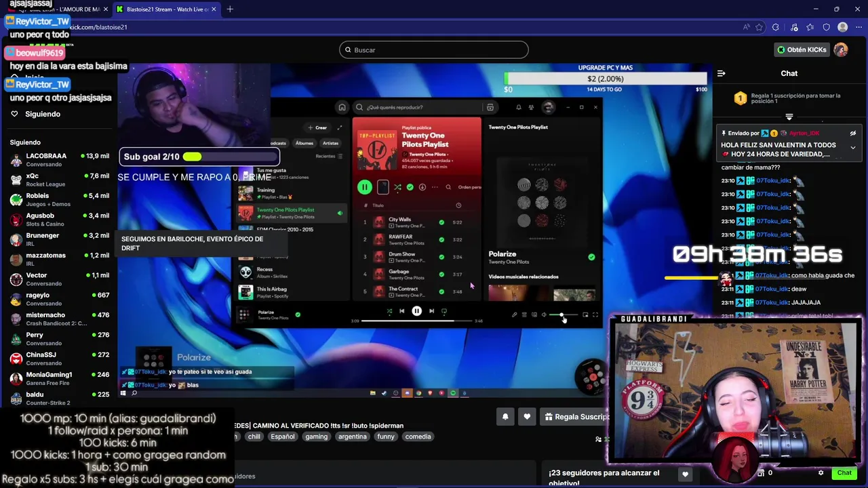868x488 pixels.
Task: Open Recess album in library
Action: (292, 272)
